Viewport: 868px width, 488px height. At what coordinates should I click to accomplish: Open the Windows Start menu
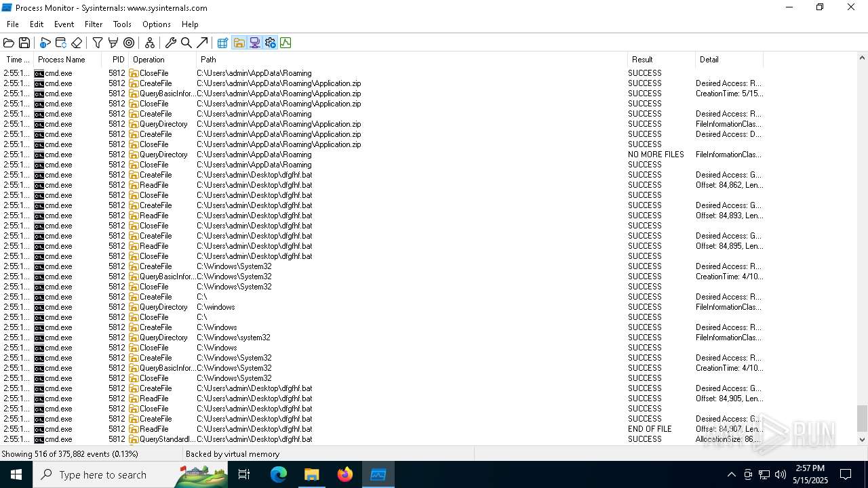pos(16,474)
